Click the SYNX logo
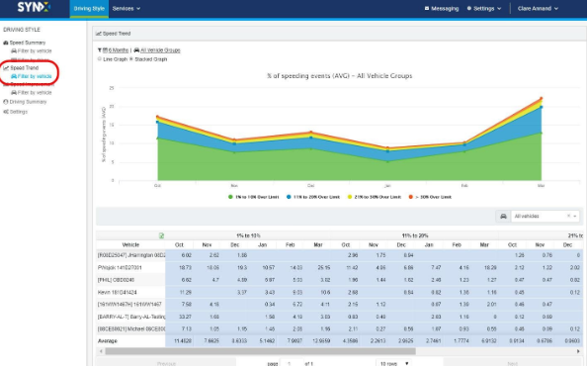This screenshot has width=588, height=370. click(34, 8)
